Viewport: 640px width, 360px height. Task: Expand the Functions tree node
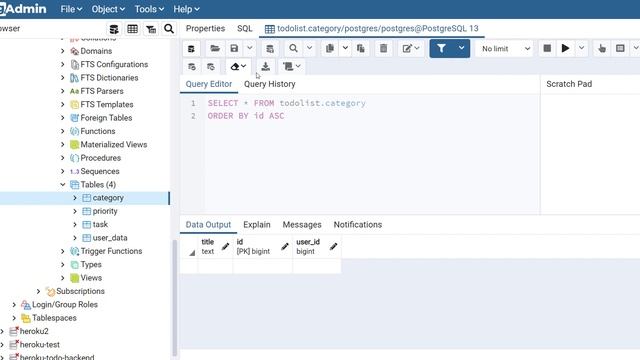(x=62, y=131)
